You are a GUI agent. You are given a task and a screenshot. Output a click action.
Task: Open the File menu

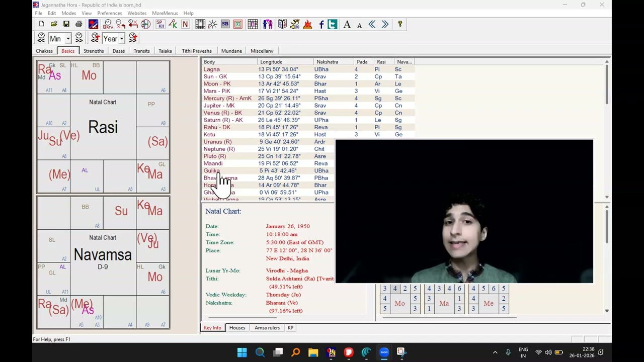[38, 13]
